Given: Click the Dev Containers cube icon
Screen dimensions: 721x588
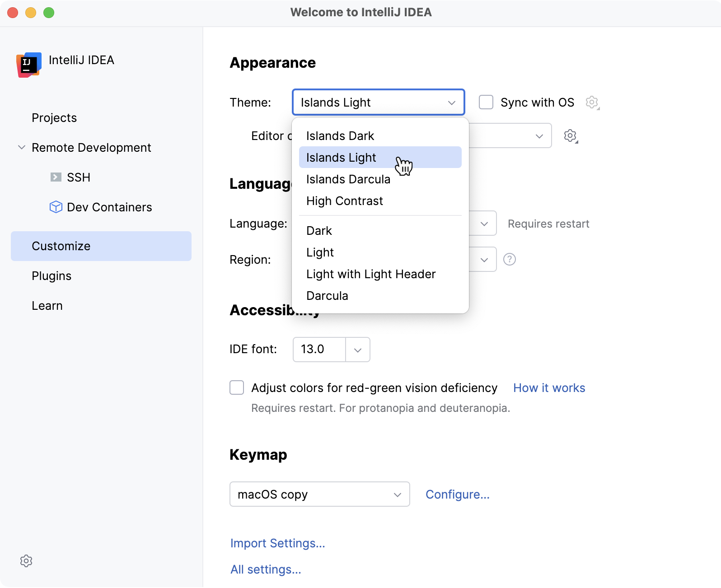Looking at the screenshot, I should point(56,207).
